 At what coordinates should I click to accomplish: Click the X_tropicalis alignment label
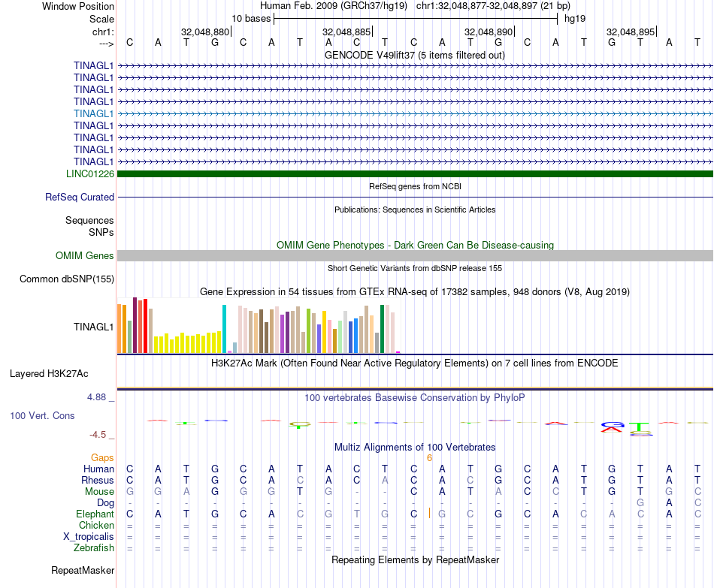pos(89,537)
